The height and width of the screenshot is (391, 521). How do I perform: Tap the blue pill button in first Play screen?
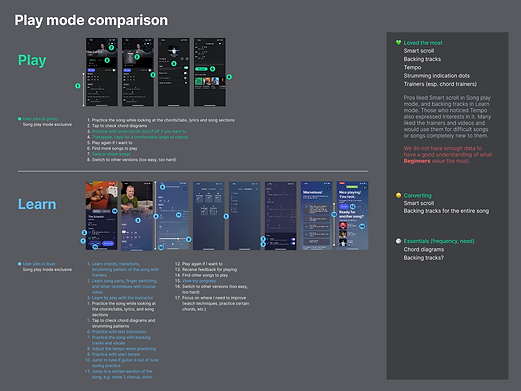point(91,70)
